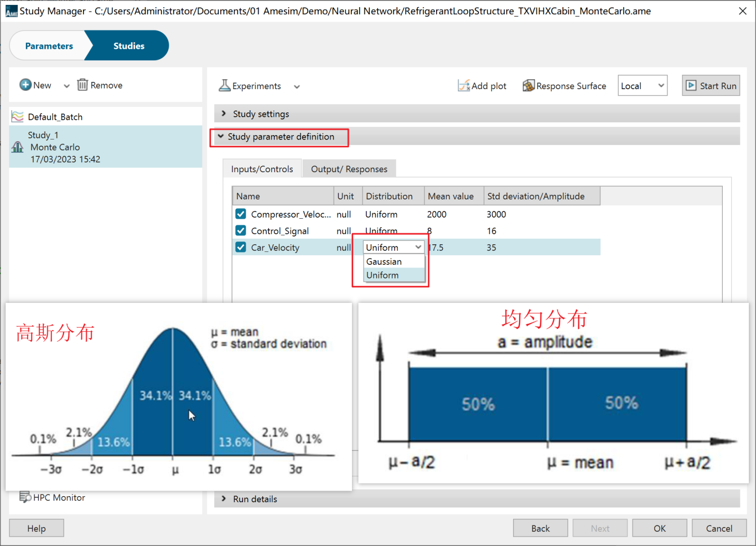
Task: Expand the Study settings section
Action: [x=477, y=114]
